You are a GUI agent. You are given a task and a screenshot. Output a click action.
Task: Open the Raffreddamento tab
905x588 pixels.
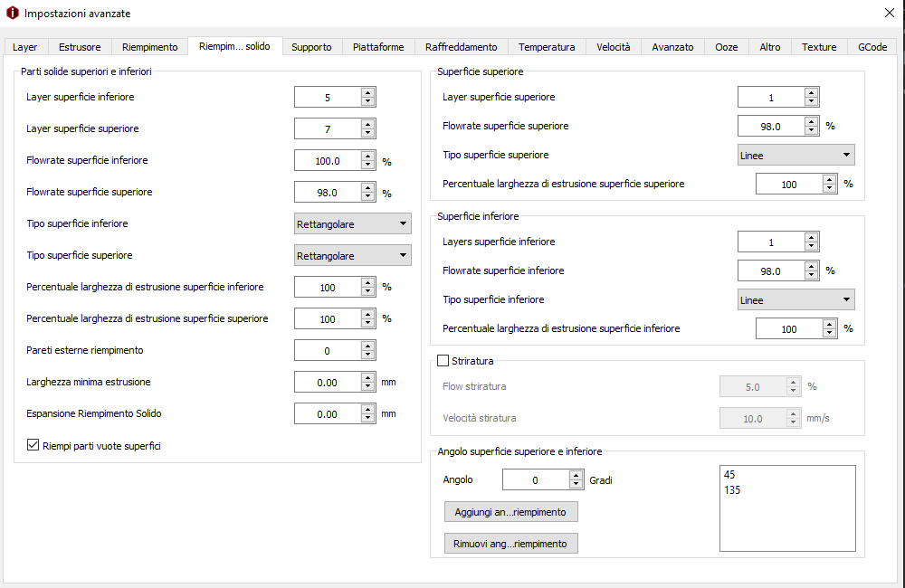(x=461, y=47)
